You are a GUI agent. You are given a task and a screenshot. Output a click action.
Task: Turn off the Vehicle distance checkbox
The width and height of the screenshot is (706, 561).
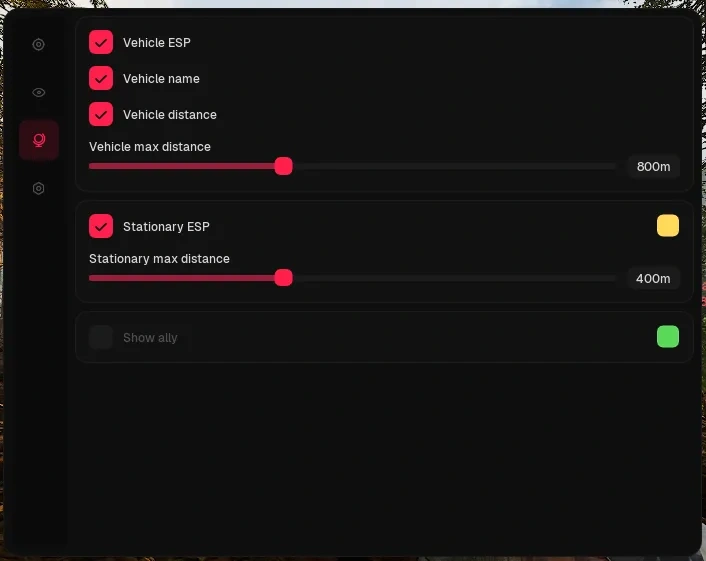[101, 114]
